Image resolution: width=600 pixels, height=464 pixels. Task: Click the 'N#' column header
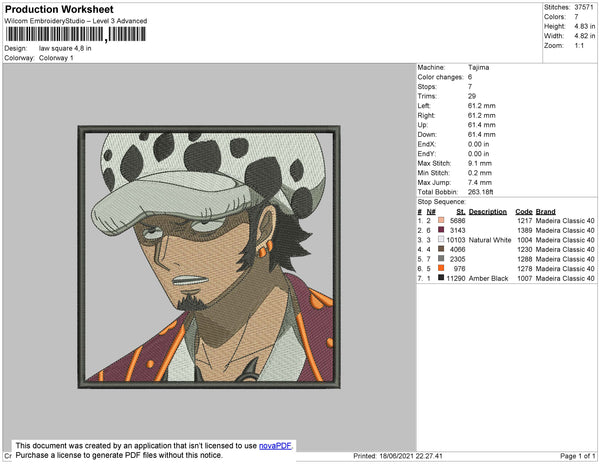(431, 212)
